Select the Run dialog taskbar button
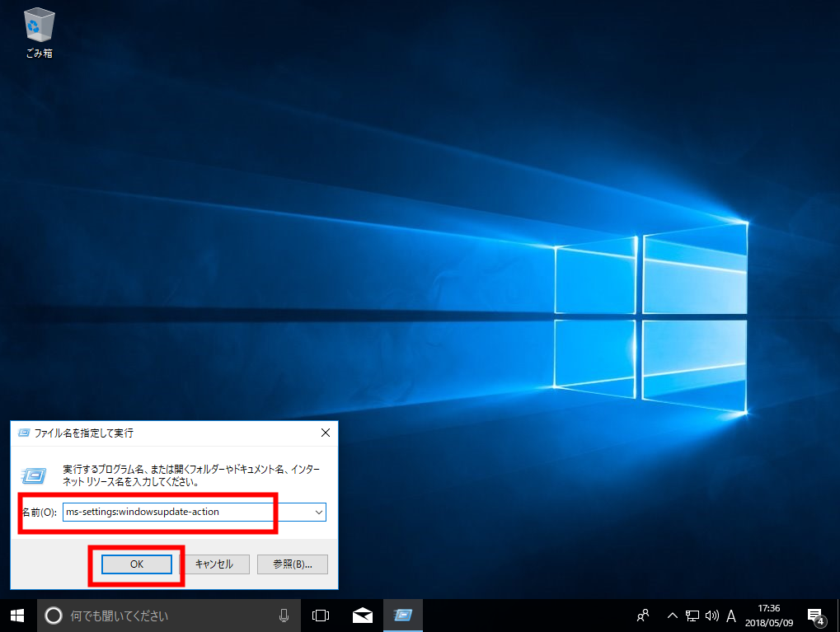Viewport: 840px width, 632px height. coord(403,616)
